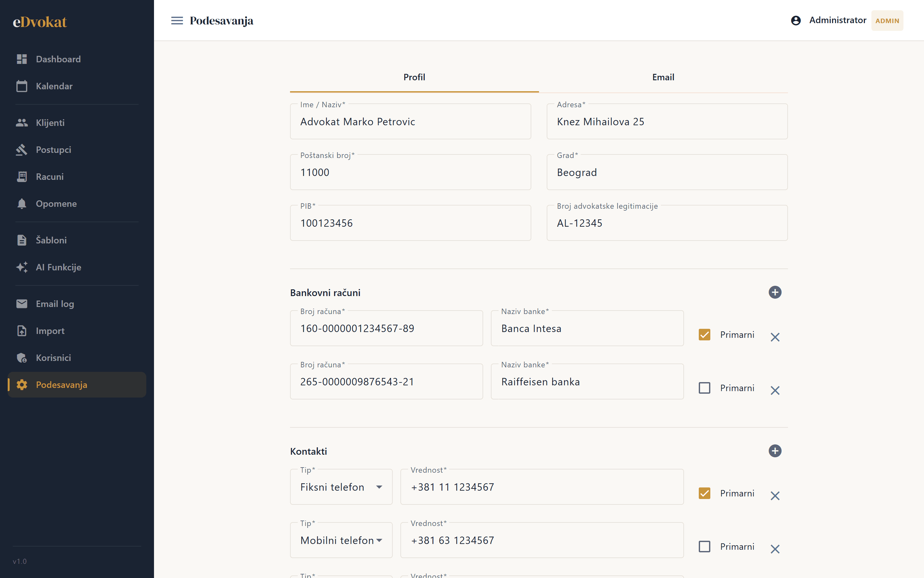Open the Mobilni telefon type dropdown
Screen dimensions: 924x578
[x=341, y=540]
